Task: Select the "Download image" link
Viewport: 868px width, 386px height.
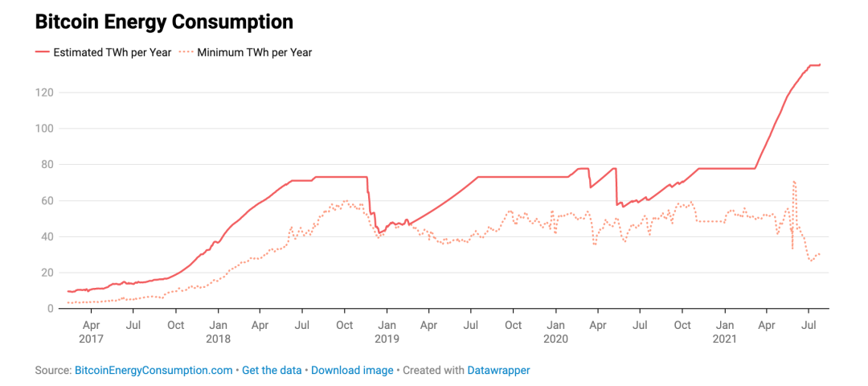Action: pyautogui.click(x=352, y=370)
